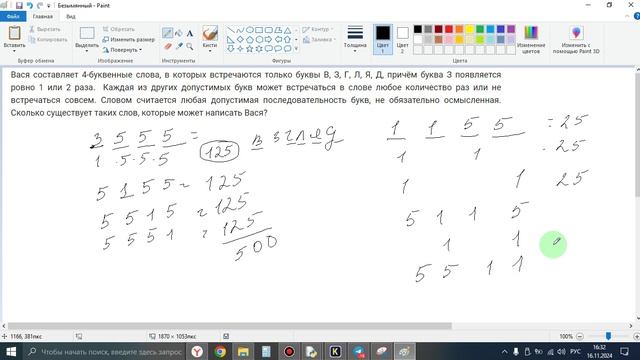Click the taskbar search box
This screenshot has height=360, width=640.
[x=104, y=351]
